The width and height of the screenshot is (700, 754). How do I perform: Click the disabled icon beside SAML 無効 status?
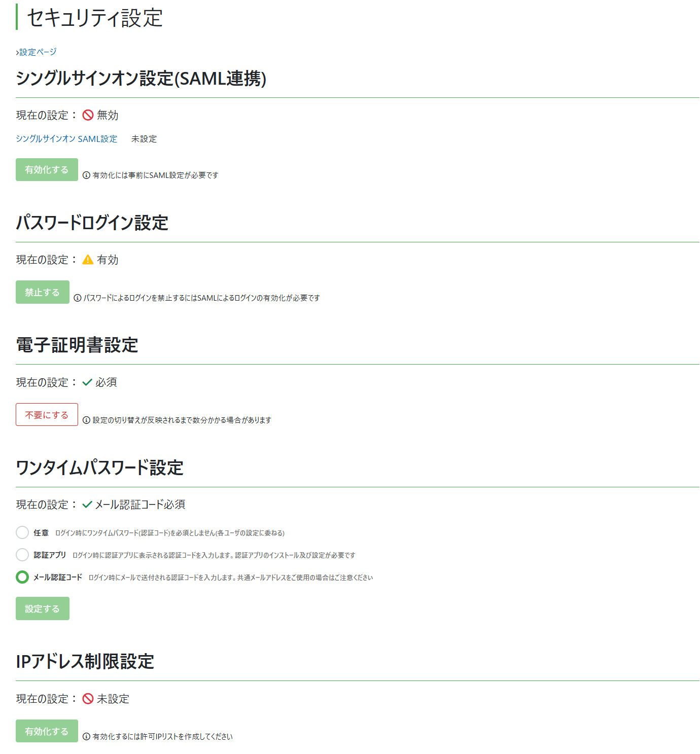[88, 115]
